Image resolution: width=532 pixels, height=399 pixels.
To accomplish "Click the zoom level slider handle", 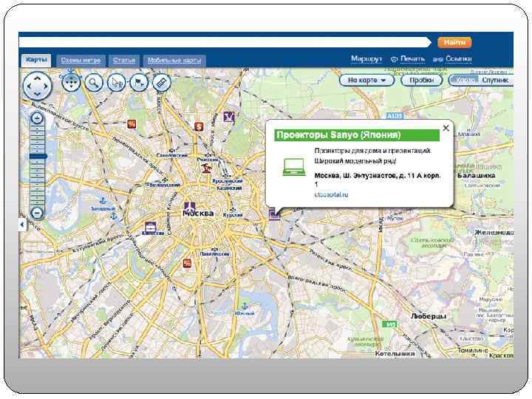I will pos(38,156).
